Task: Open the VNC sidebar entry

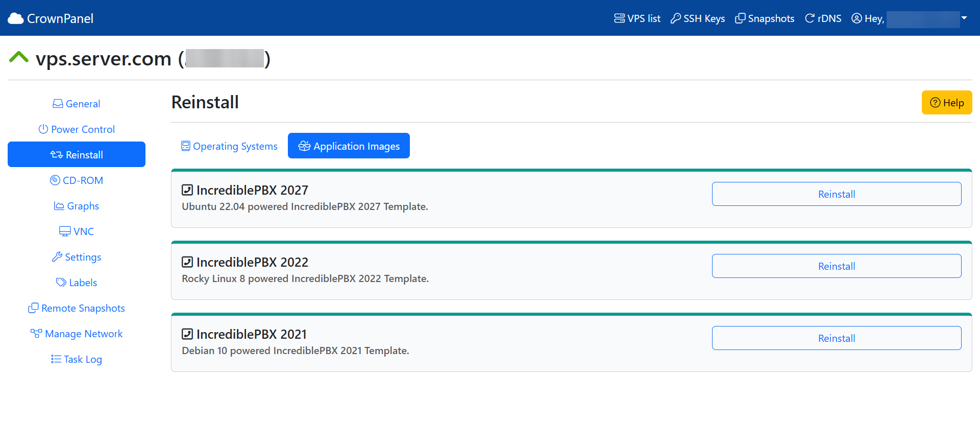Action: tap(77, 231)
